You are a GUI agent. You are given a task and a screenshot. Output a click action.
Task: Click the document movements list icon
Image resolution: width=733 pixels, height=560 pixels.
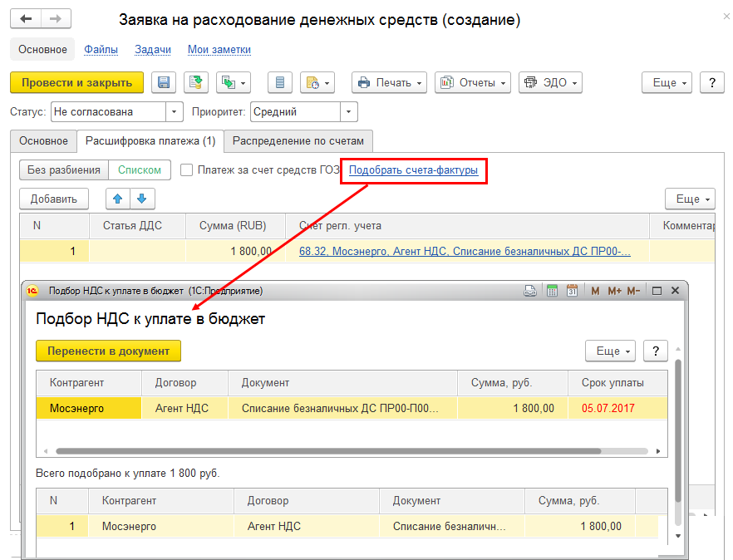(279, 83)
